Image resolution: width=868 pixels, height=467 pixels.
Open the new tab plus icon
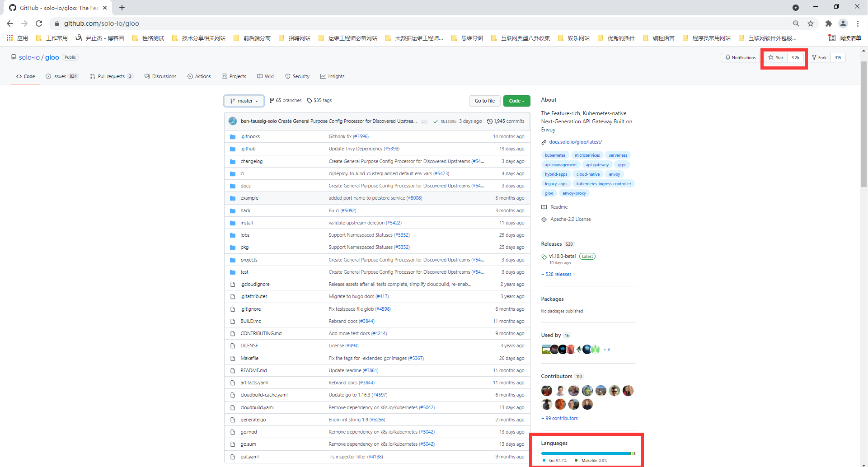(122, 8)
